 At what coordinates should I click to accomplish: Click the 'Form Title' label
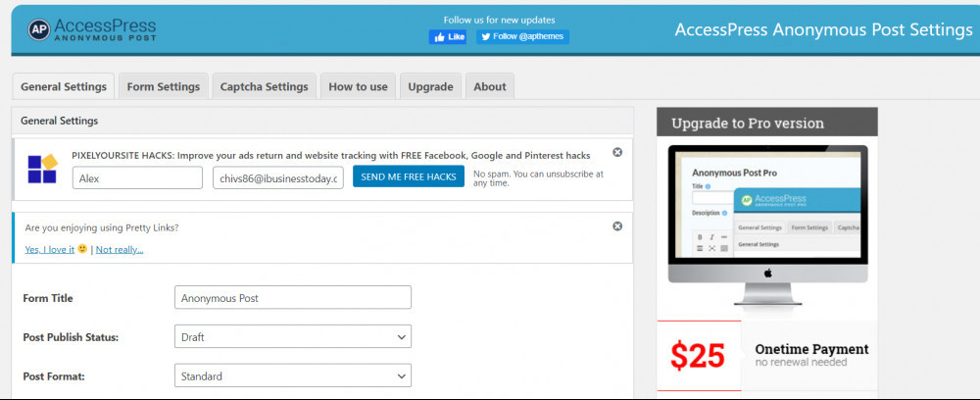click(x=48, y=298)
